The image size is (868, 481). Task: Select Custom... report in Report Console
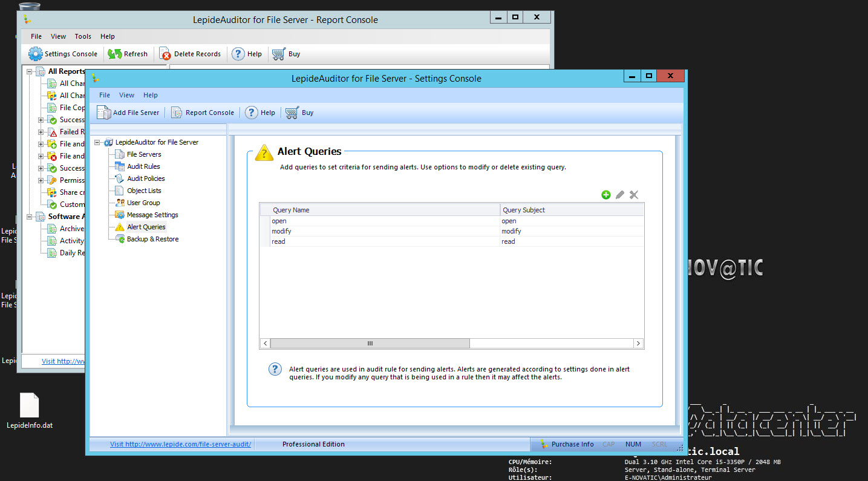(66, 205)
